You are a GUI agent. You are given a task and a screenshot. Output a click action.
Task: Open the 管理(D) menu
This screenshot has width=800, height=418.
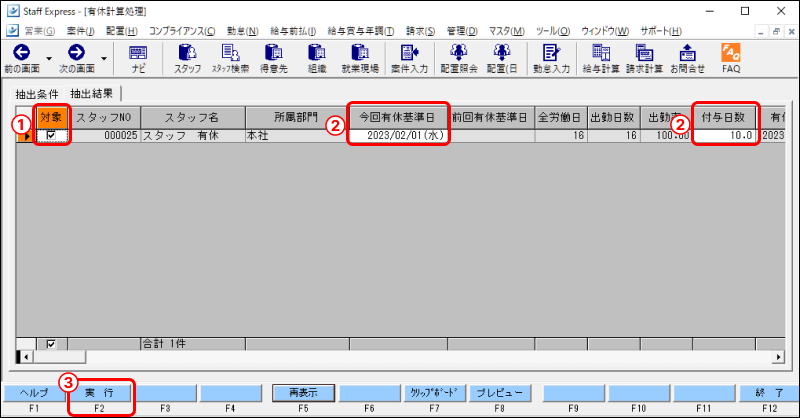[x=462, y=31]
